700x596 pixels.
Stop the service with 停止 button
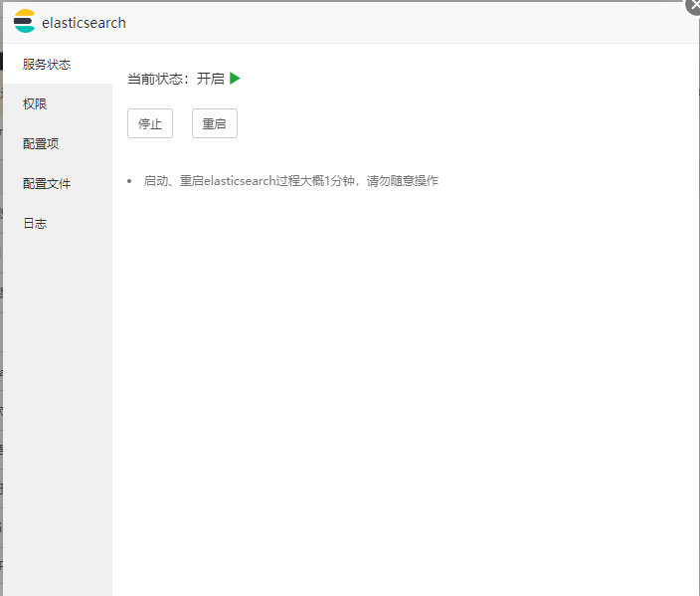[150, 123]
